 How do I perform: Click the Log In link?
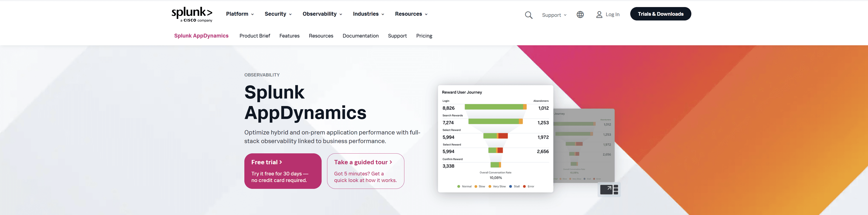point(612,15)
